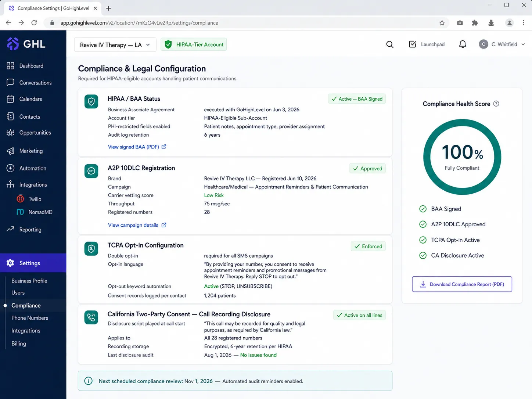532x399 pixels.
Task: Bookmark this page with the star icon
Action: 442,23
